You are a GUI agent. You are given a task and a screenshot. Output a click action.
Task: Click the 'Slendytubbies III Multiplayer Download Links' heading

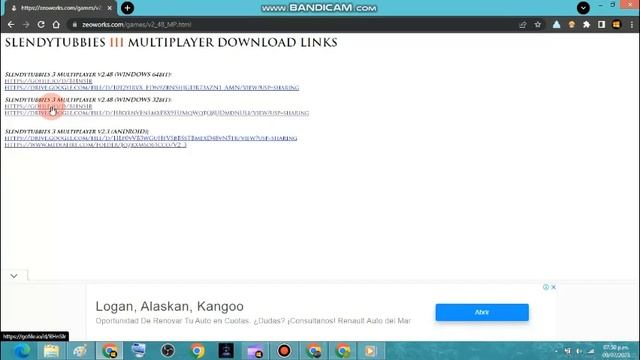pyautogui.click(x=171, y=42)
